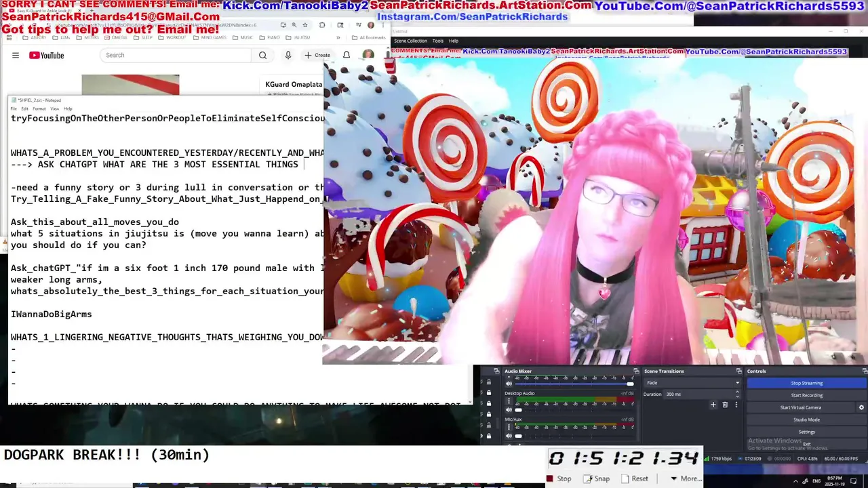Adjust Desktop Audio volume slider
The image size is (868, 488).
(574, 410)
